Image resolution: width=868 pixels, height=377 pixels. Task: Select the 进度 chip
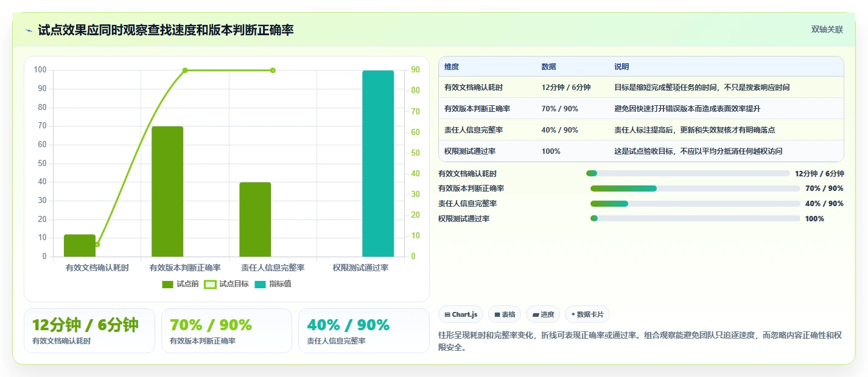pos(543,314)
